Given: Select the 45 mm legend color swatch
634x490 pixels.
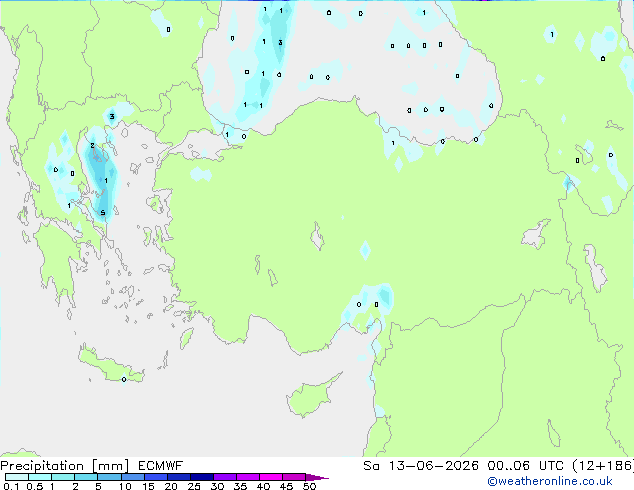Looking at the screenshot, I should 294,477.
